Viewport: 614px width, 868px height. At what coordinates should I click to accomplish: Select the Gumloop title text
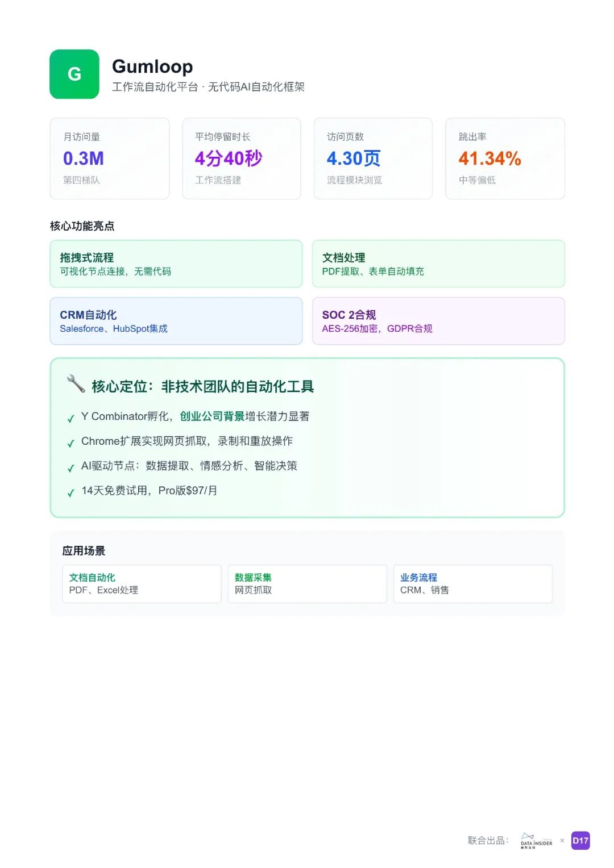point(152,66)
